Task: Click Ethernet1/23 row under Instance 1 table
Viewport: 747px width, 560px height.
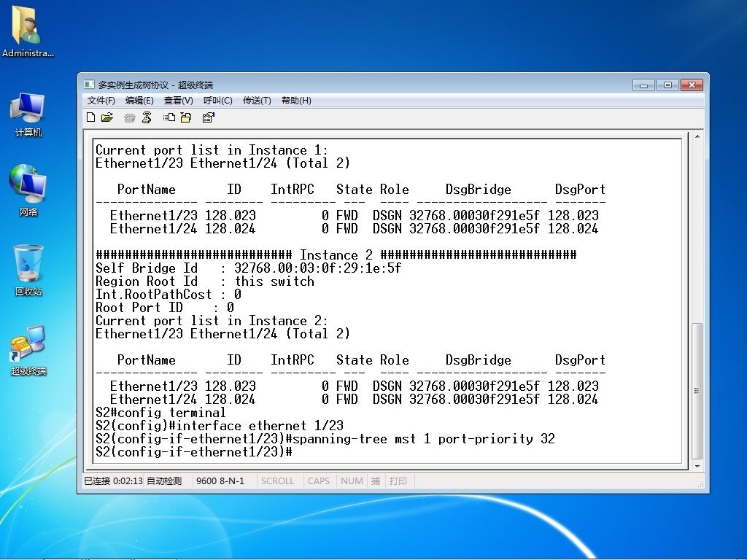Action: (x=354, y=215)
